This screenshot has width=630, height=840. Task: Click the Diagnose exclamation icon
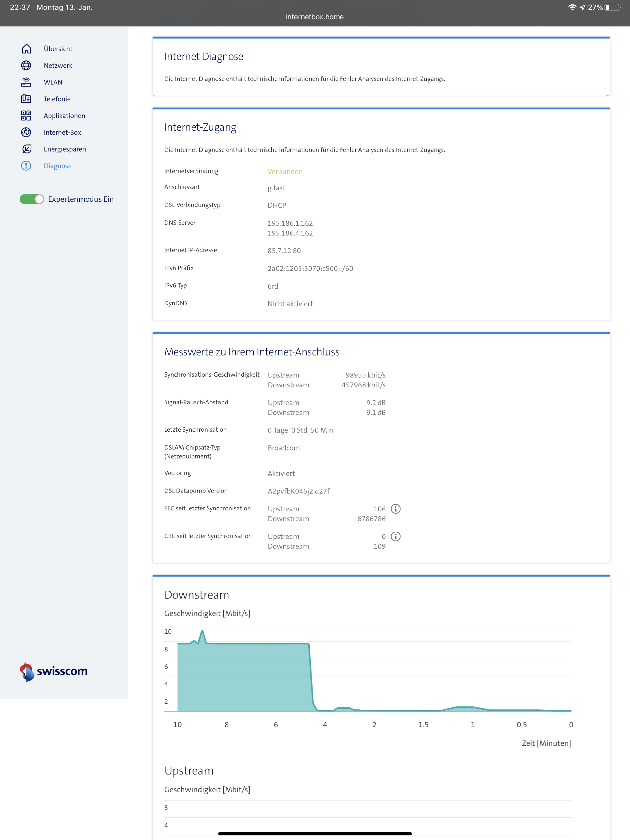[x=26, y=165]
